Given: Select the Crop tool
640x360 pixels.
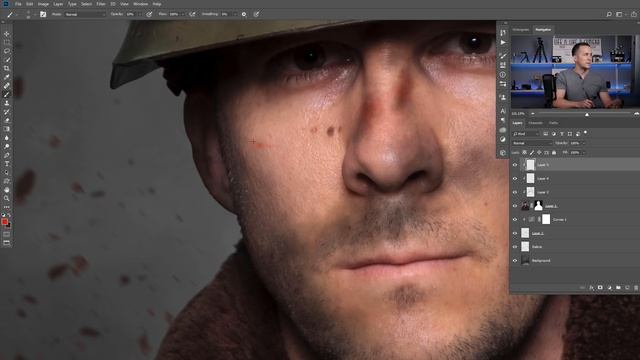Looking at the screenshot, I should coord(7,69).
